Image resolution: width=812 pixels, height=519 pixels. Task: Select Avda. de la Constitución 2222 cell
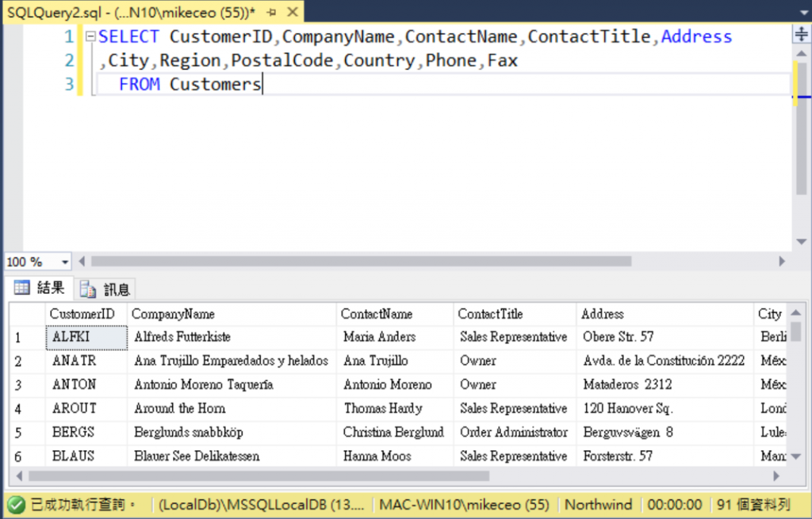665,361
